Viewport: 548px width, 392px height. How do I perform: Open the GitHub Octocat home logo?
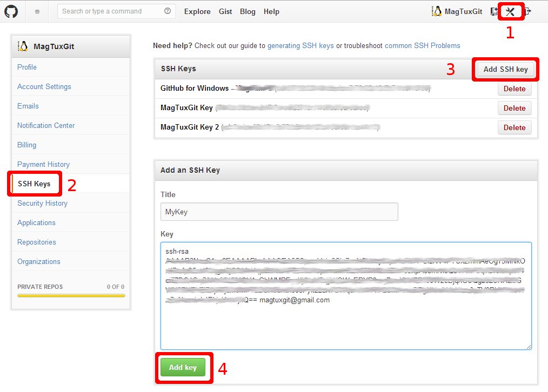coord(11,11)
